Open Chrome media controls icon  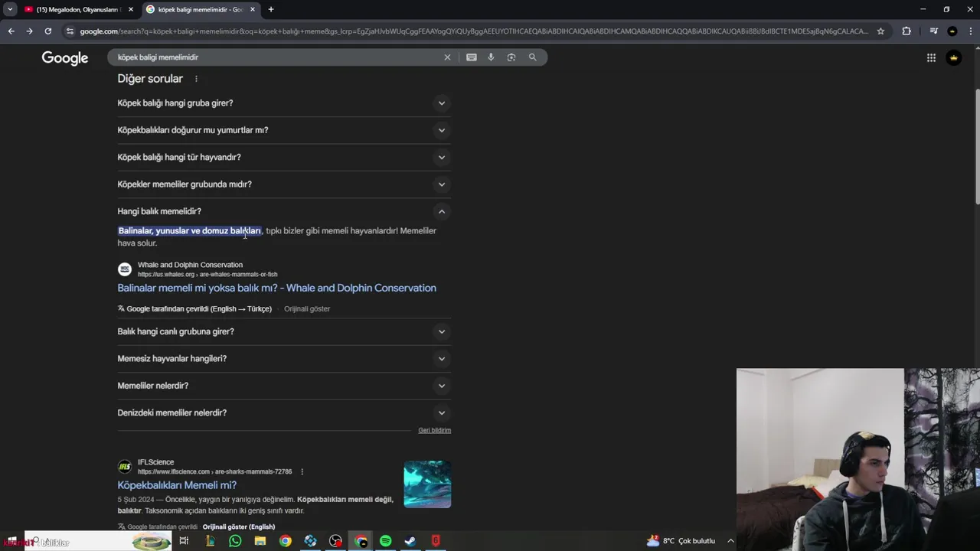point(933,31)
